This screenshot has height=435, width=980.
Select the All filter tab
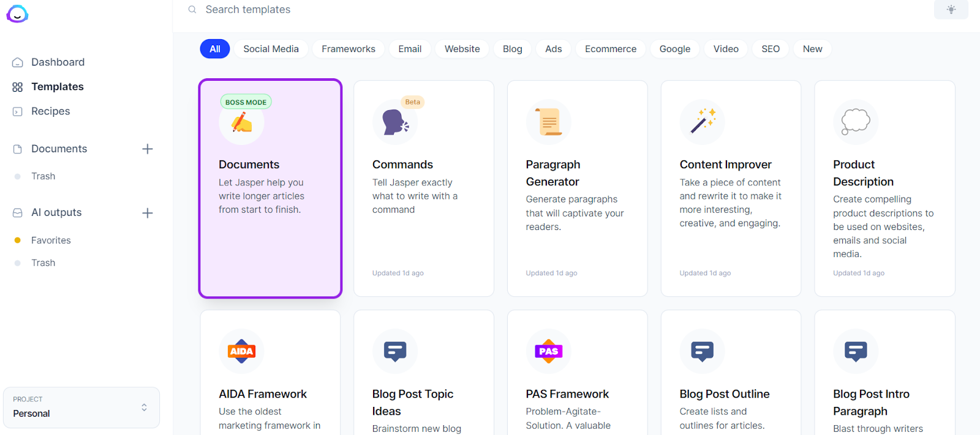point(215,49)
